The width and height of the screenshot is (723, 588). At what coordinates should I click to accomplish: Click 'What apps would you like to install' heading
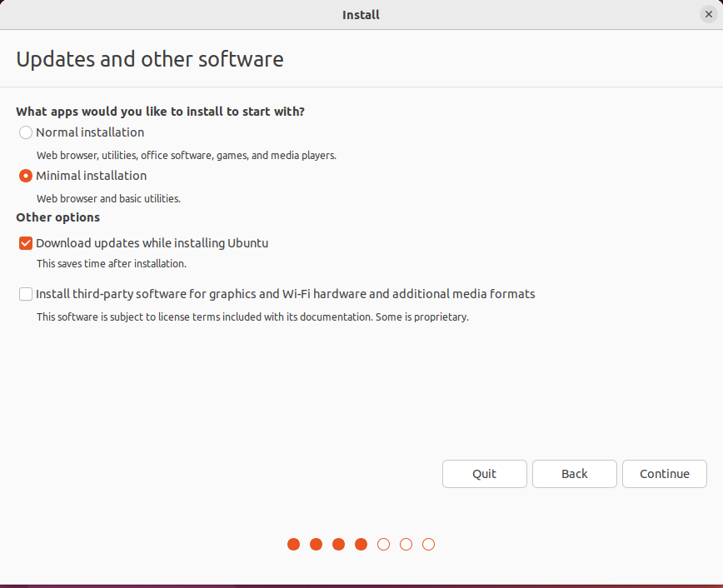tap(160, 112)
